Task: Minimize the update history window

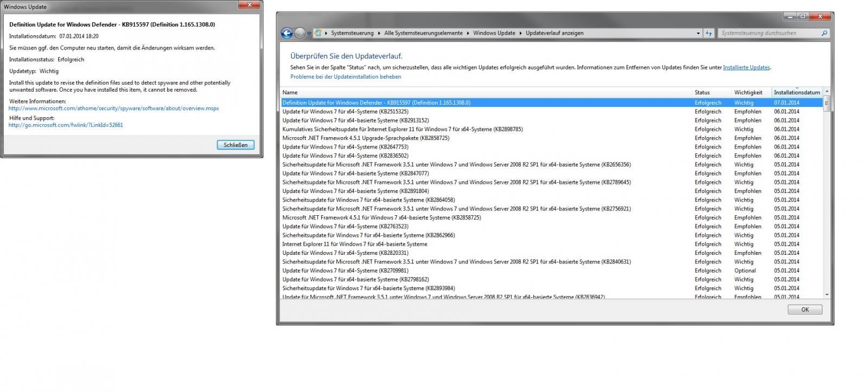Action: tap(790, 16)
